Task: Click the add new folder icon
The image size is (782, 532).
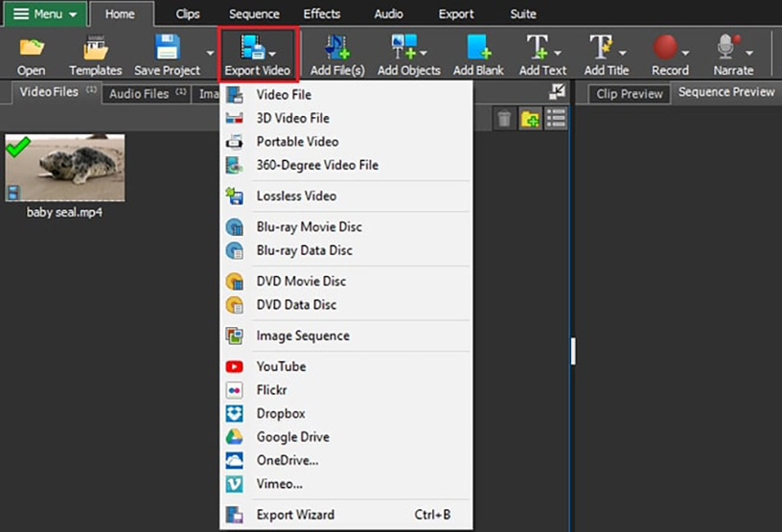Action: point(529,119)
